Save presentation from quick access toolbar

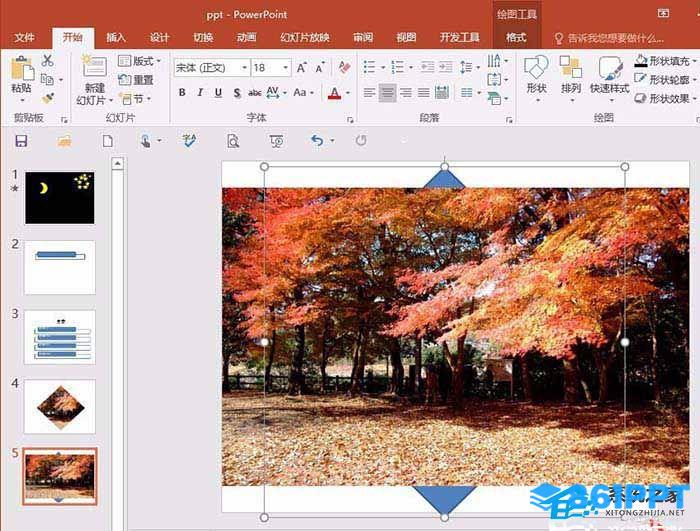21,141
